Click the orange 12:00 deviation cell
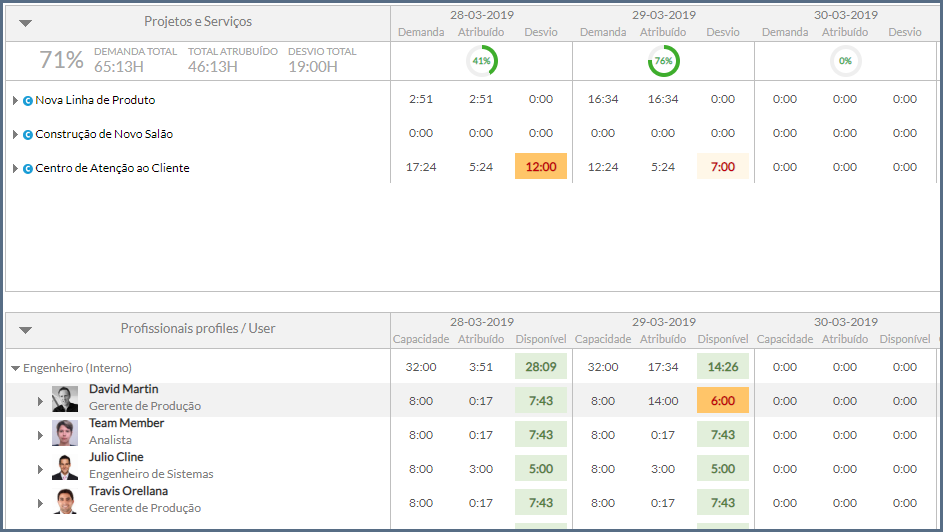 541,167
